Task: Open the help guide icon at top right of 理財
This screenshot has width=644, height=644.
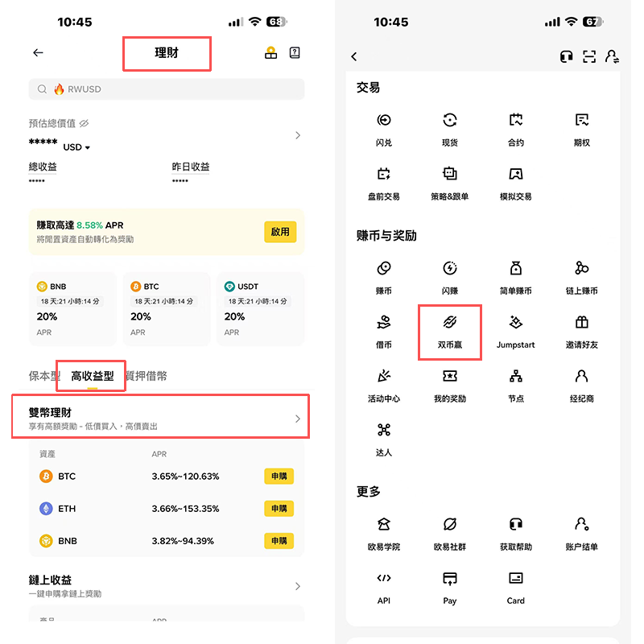Action: (295, 52)
